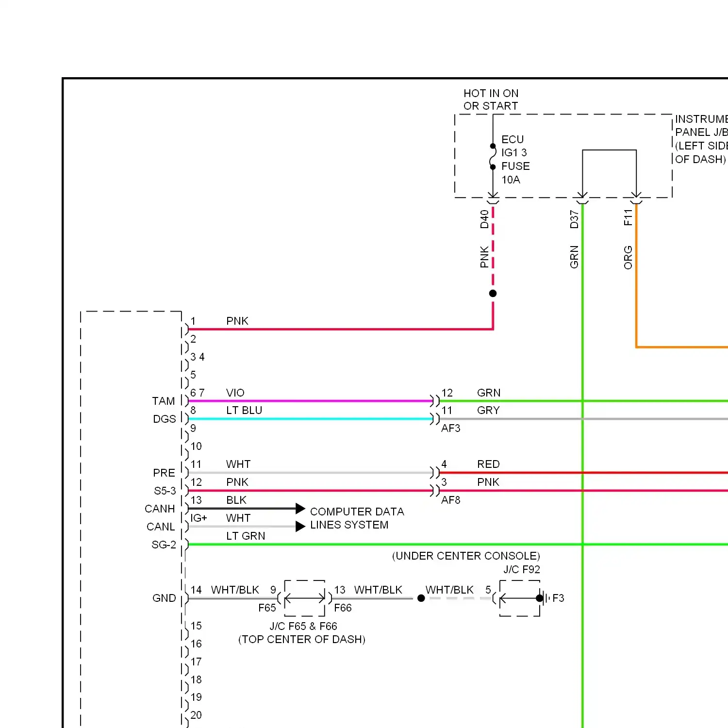Click the 'SG-2' terminal name

pos(164,545)
